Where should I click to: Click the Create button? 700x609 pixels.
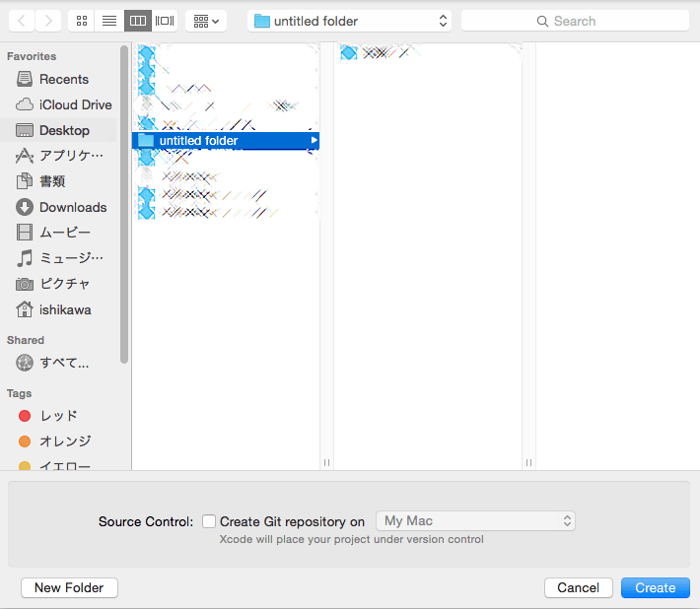pyautogui.click(x=656, y=587)
